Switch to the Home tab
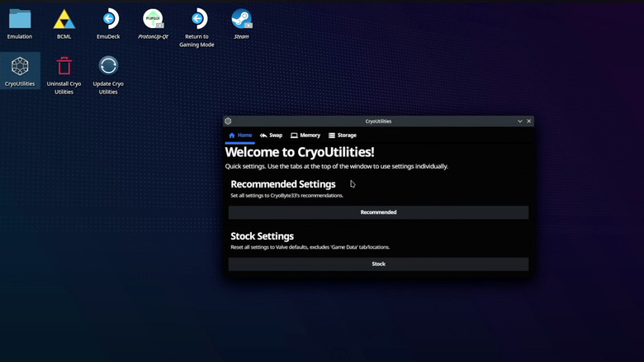This screenshot has height=362, width=644. click(240, 136)
